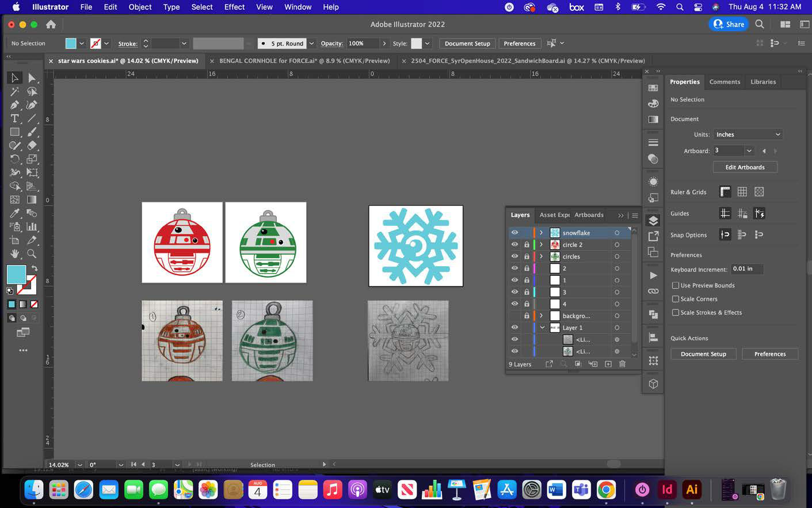
Task: Switch to BENGAL CORNHOLE for FORCE.ai tab
Action: 304,60
